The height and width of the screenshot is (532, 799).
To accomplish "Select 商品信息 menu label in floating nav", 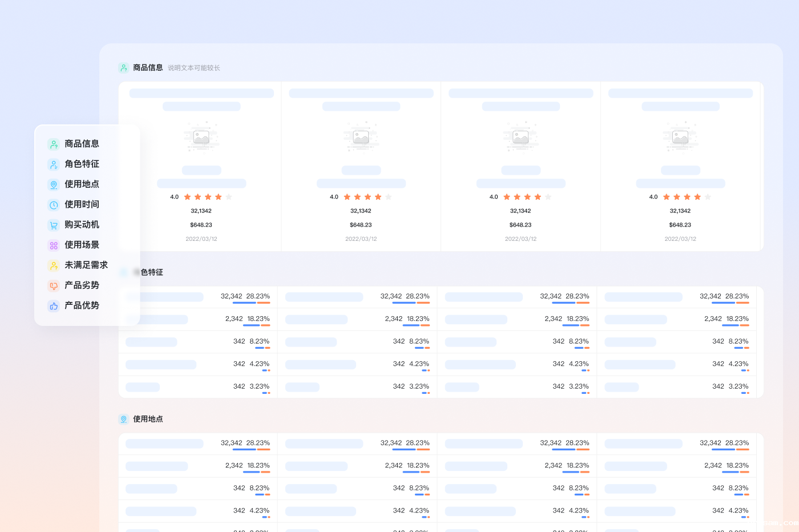I will click(82, 144).
